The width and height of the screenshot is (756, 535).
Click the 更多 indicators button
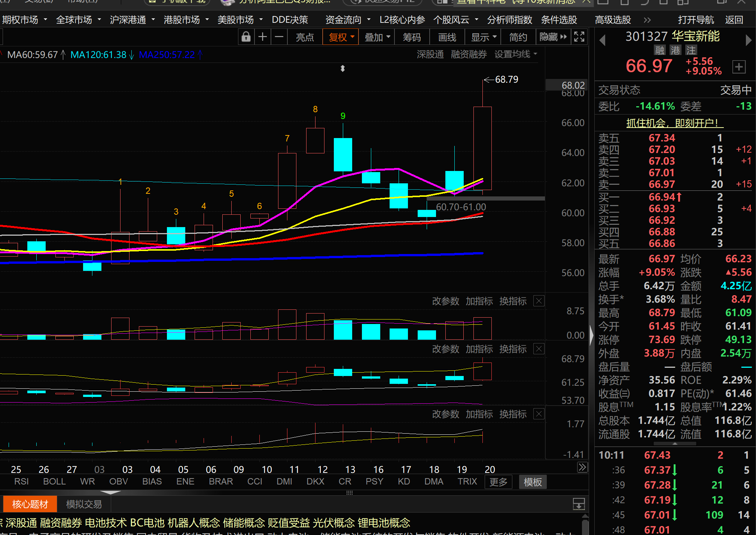[498, 482]
